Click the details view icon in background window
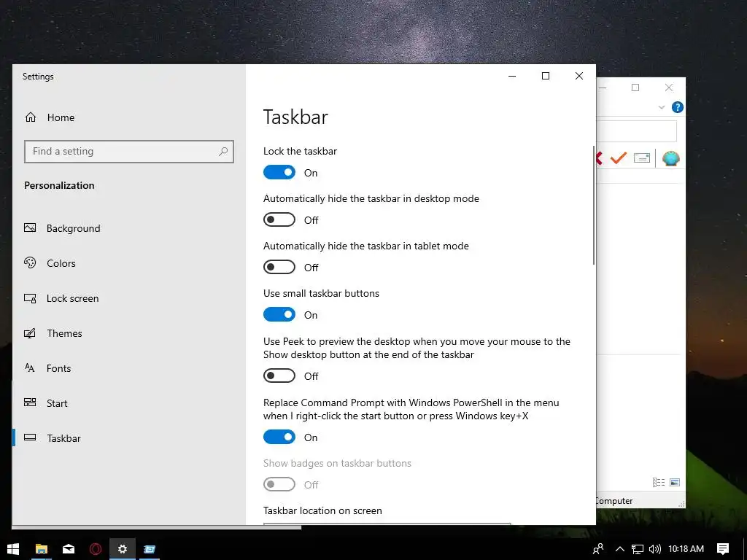Image resolution: width=747 pixels, height=560 pixels. [x=659, y=483]
